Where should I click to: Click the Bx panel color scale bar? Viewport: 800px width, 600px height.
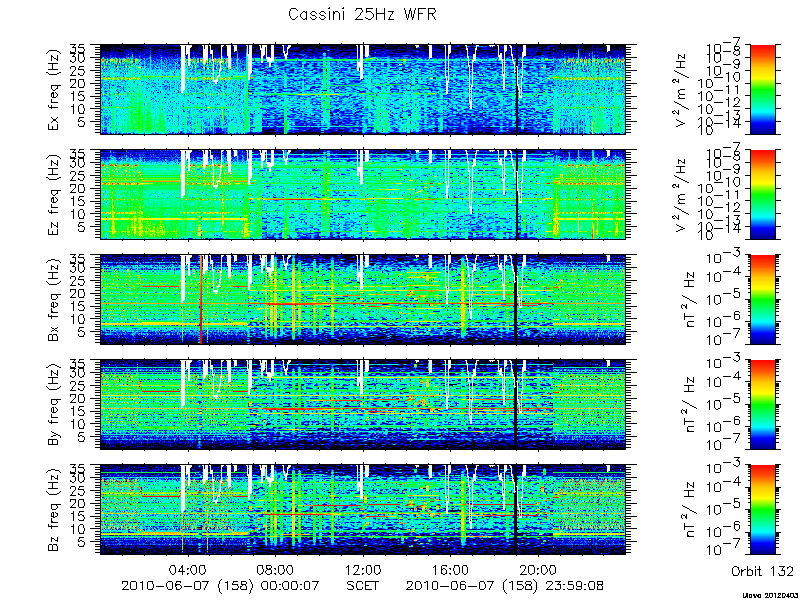(x=762, y=299)
